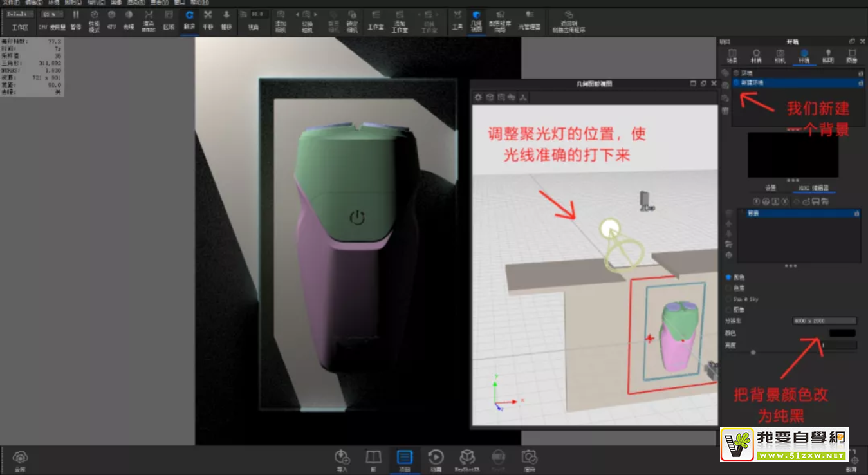
Task: Open the resolution 4000 x 2000 dropdown
Action: point(824,321)
